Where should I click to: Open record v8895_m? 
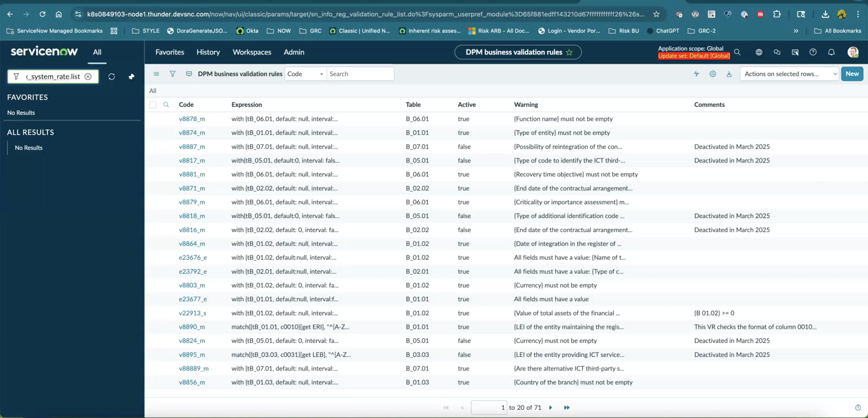[192, 355]
